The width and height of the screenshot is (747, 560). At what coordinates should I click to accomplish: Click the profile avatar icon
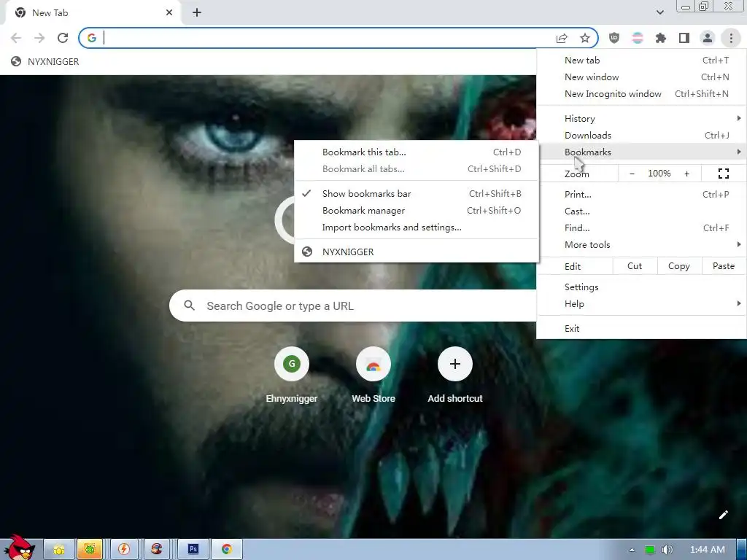point(708,38)
